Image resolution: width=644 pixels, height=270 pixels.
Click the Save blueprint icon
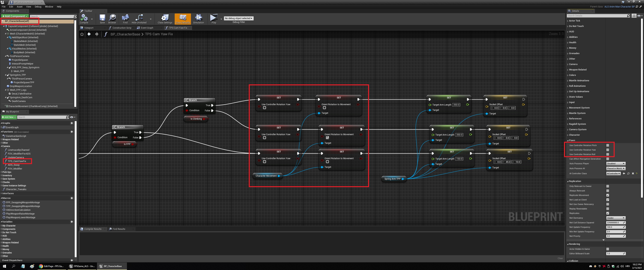click(102, 18)
